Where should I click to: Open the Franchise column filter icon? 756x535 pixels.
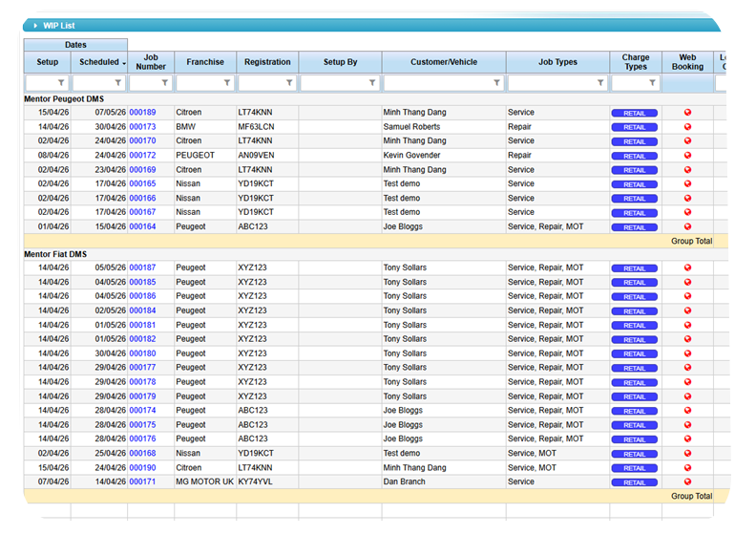[227, 84]
